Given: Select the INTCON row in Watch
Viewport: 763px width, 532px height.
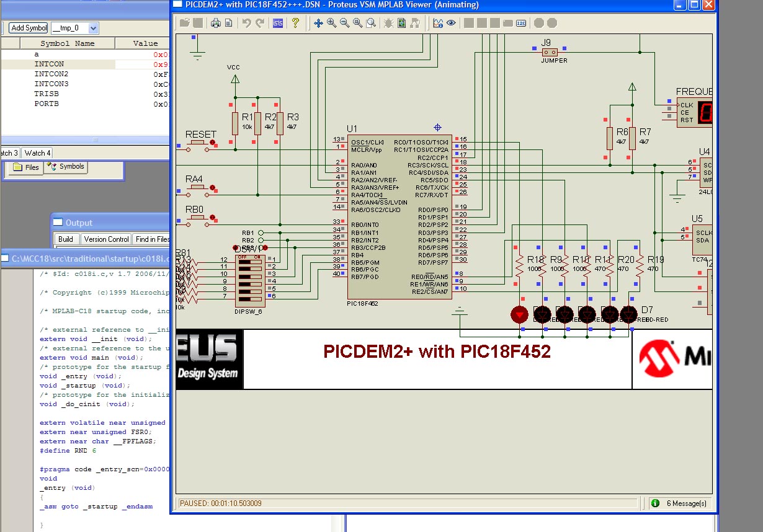Looking at the screenshot, I should 85,64.
